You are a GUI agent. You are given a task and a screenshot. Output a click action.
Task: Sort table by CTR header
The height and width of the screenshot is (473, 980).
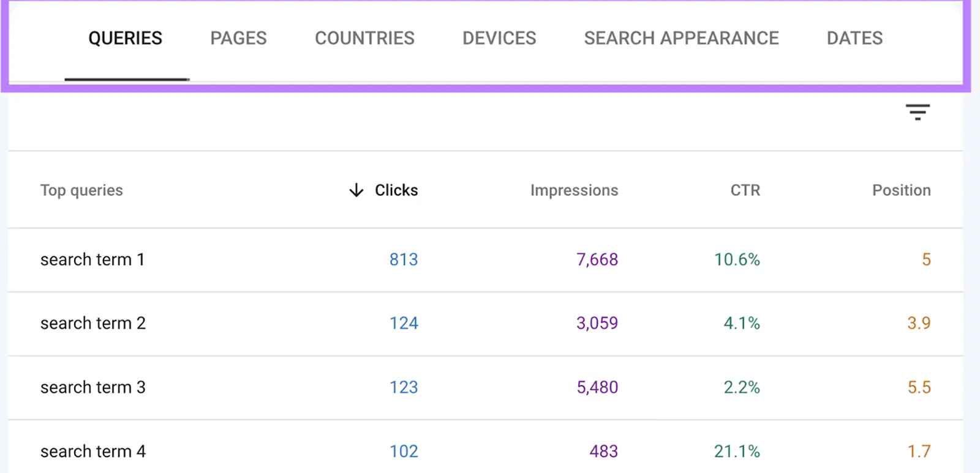[x=745, y=190]
